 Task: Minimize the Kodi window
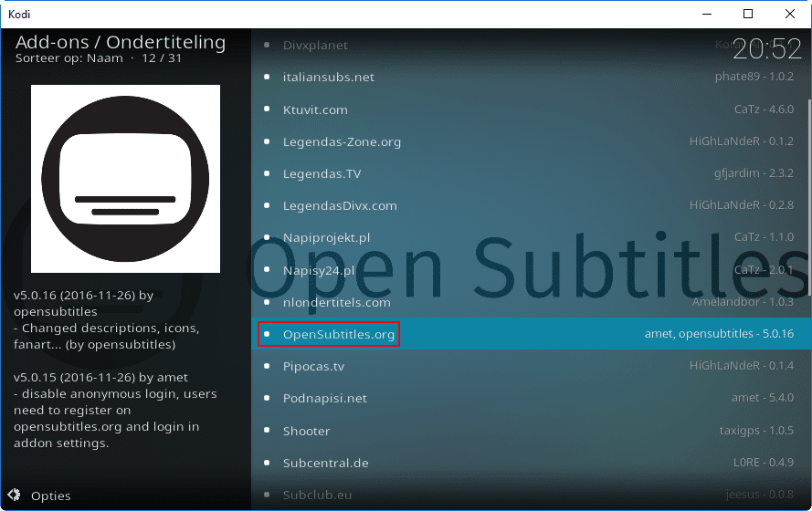point(707,14)
